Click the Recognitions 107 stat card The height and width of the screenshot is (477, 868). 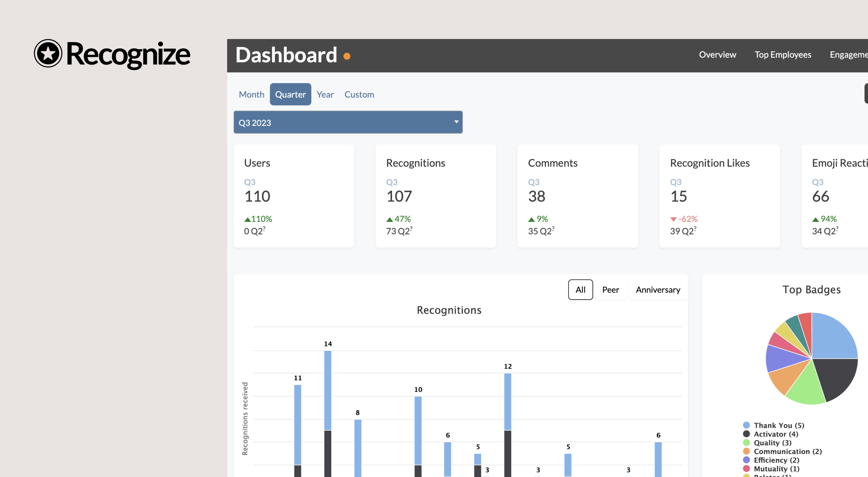[x=436, y=196]
